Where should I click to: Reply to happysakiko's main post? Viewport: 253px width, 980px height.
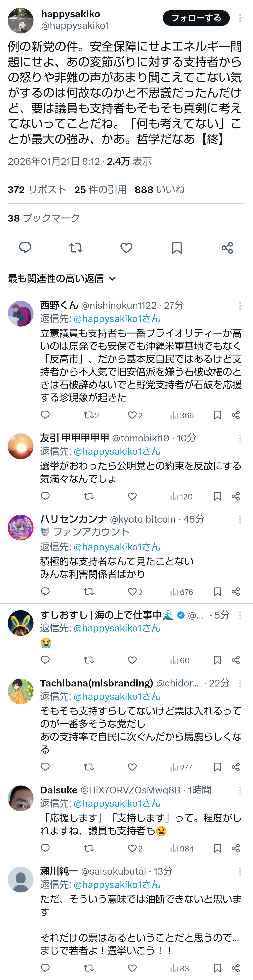[25, 248]
